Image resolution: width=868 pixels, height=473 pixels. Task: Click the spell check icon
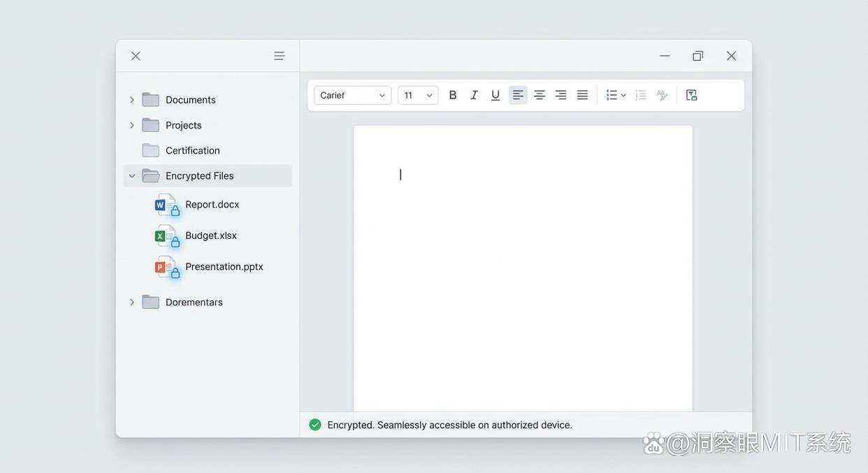coord(662,95)
